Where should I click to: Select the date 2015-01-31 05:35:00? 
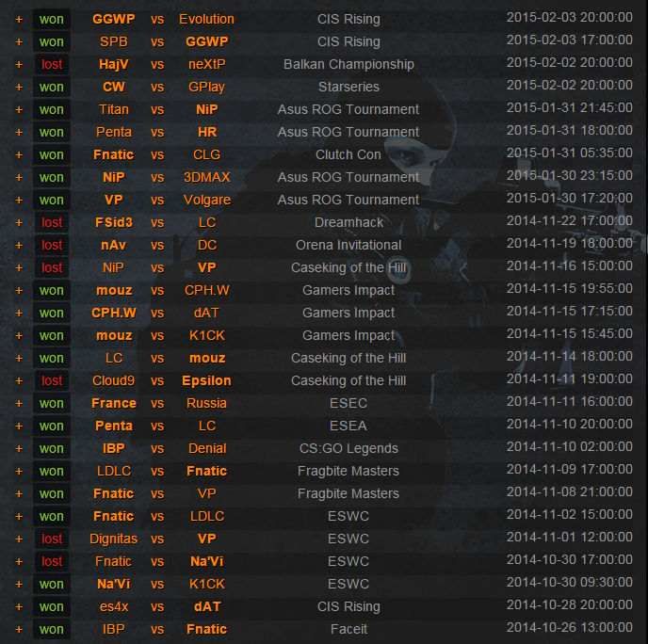tap(570, 153)
